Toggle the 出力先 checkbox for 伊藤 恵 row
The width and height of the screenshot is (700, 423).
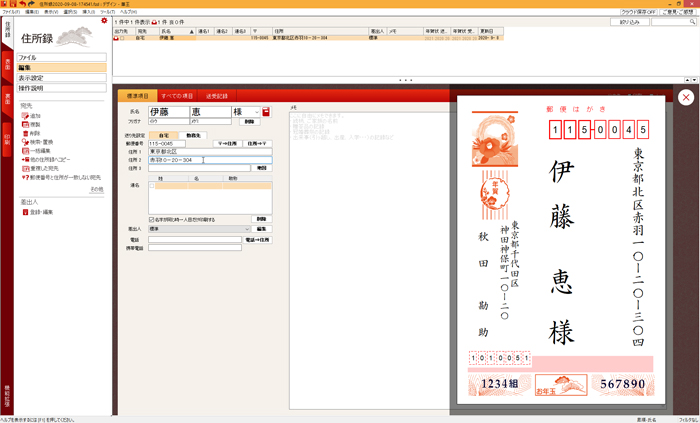121,38
